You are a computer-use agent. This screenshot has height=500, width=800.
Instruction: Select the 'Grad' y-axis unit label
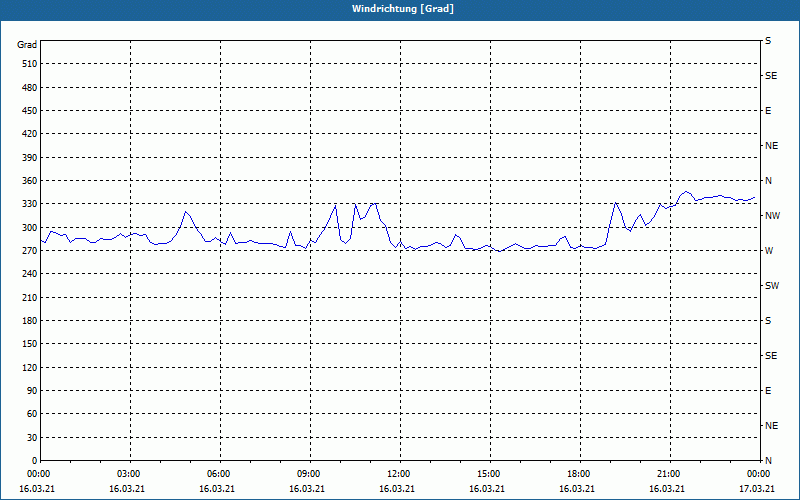point(27,45)
